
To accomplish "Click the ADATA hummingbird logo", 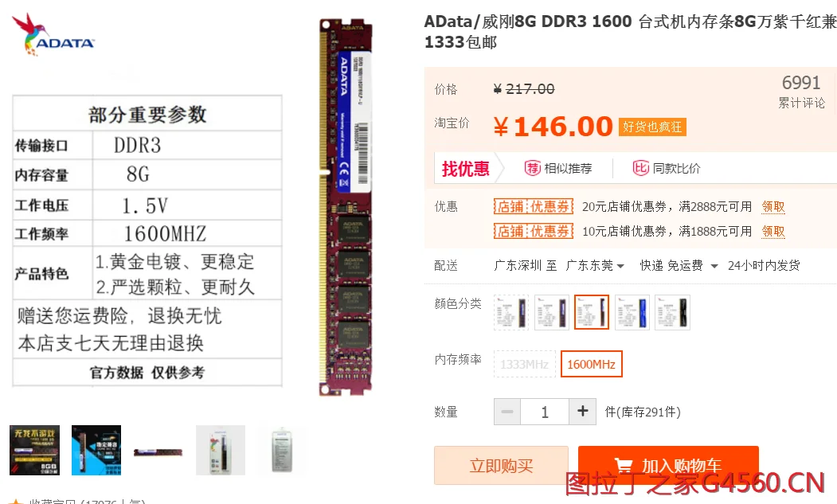I will click(53, 34).
